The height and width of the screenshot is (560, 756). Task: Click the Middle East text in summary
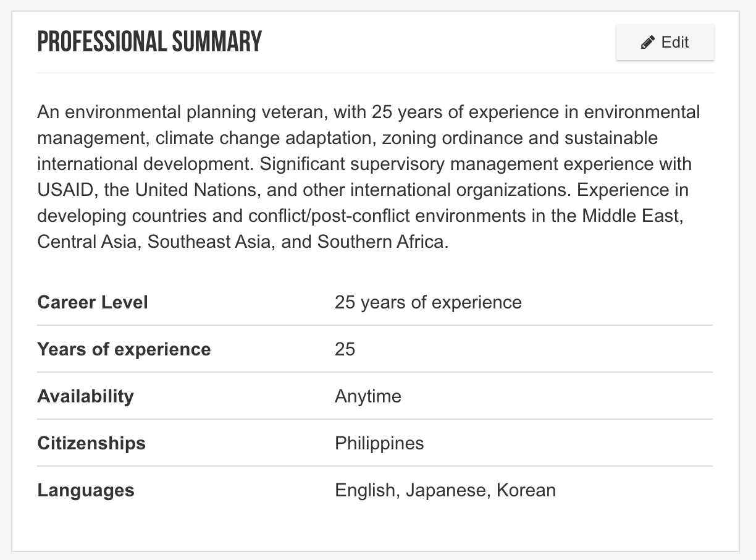click(631, 216)
